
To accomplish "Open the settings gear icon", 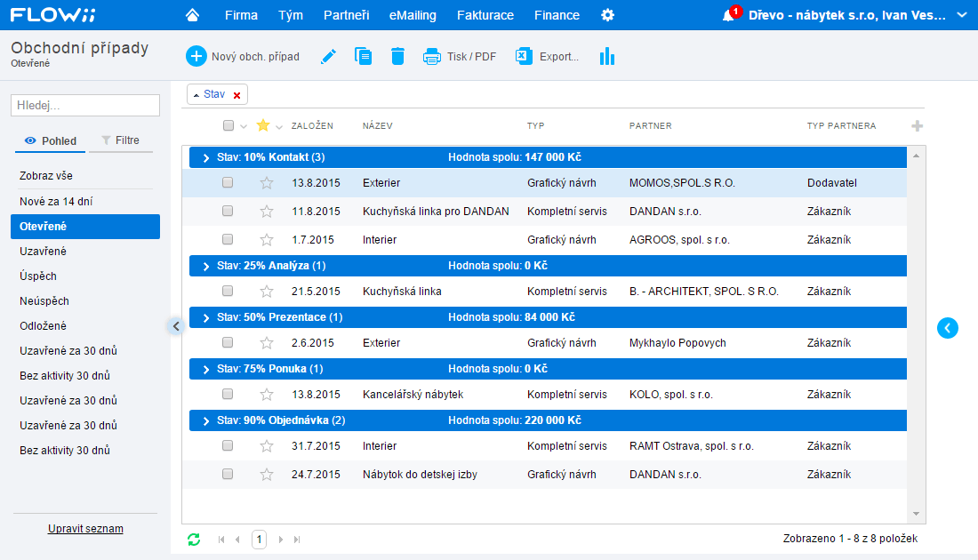I will [x=607, y=15].
